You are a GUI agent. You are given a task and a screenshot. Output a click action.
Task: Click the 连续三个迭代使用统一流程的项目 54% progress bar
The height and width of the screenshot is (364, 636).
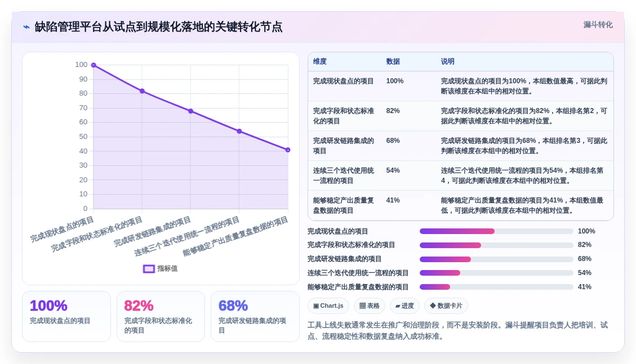coord(496,273)
